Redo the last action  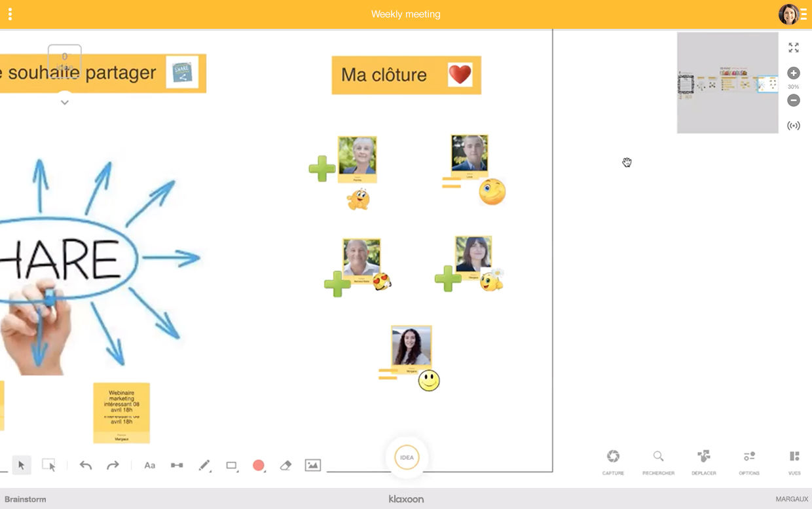pos(113,465)
